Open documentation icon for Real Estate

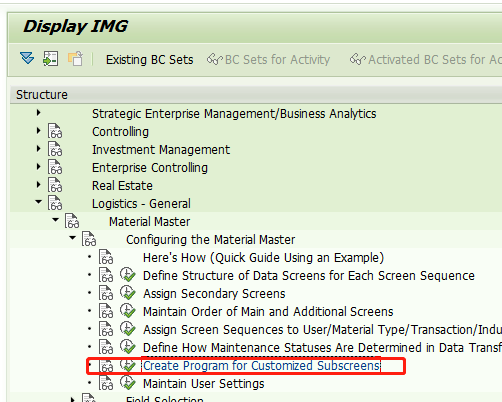pyautogui.click(x=55, y=185)
